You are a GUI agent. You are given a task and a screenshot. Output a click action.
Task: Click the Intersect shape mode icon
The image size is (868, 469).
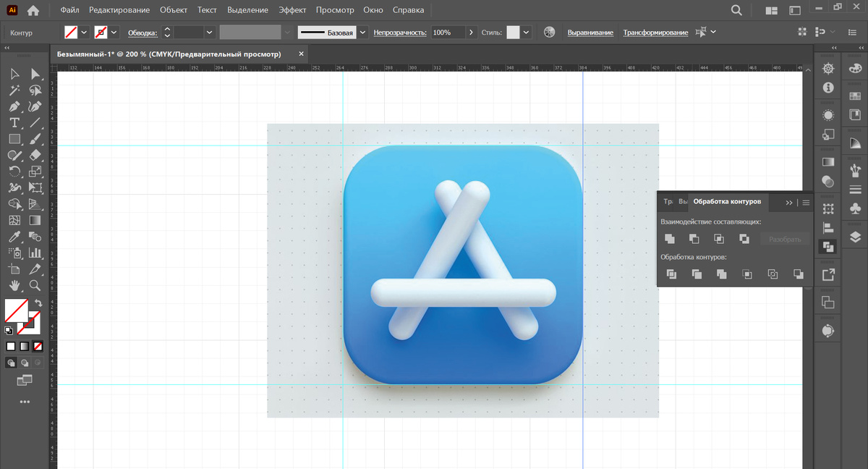(719, 239)
